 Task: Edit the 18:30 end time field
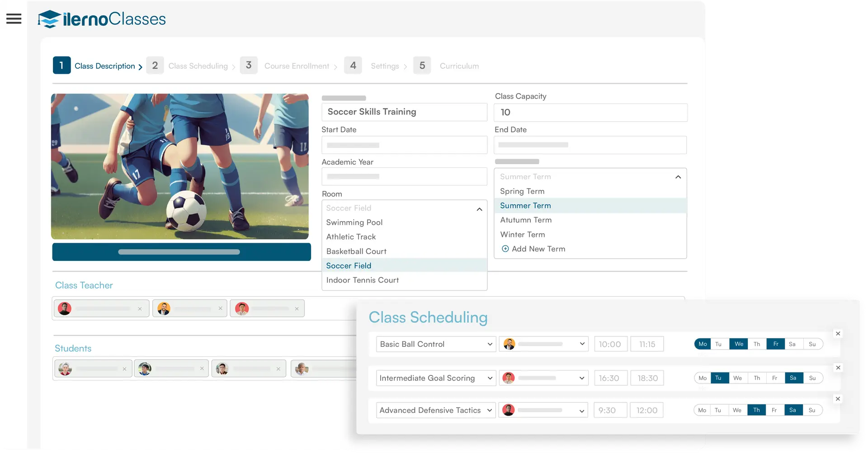click(x=647, y=378)
